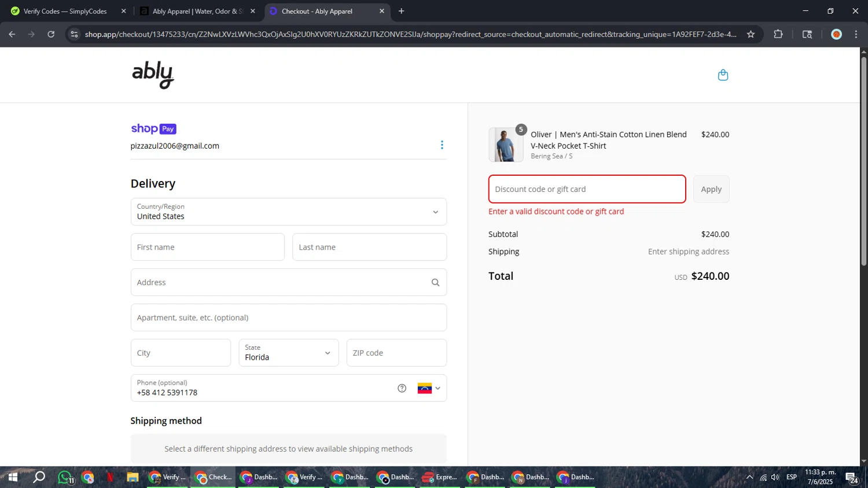
Task: Close the Verify Codes SimplyCodes tab
Action: pos(123,11)
